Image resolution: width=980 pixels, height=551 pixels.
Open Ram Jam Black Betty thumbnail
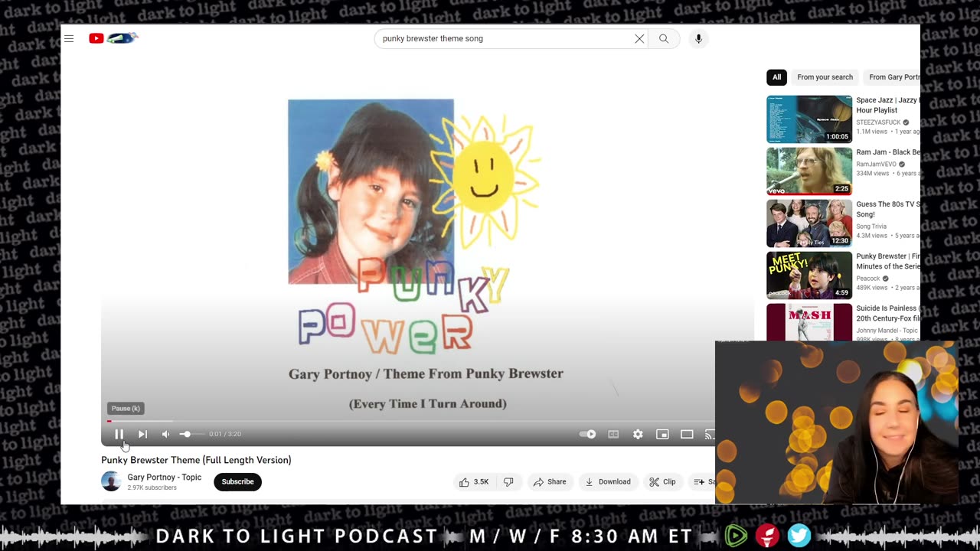[x=809, y=171]
